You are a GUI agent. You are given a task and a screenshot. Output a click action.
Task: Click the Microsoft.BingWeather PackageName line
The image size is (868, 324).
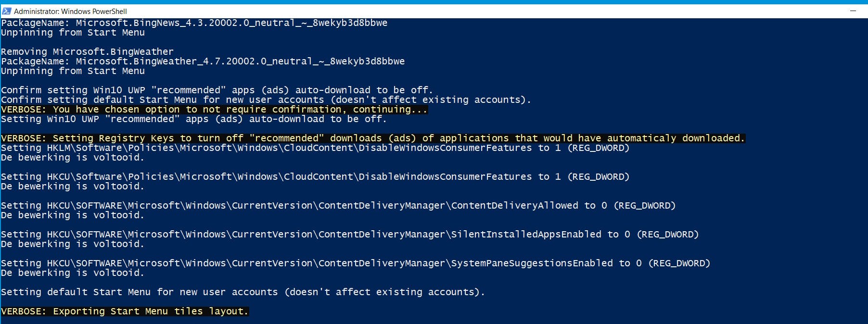203,62
